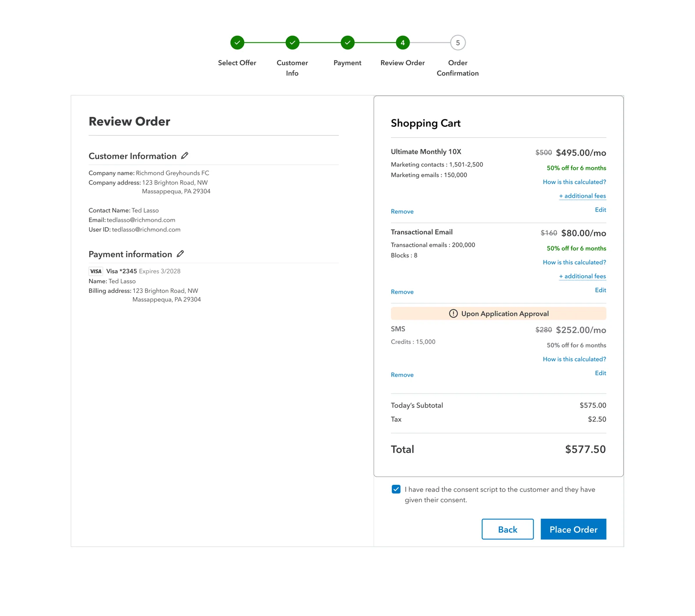Edit the Transactional Email item

[x=601, y=290]
